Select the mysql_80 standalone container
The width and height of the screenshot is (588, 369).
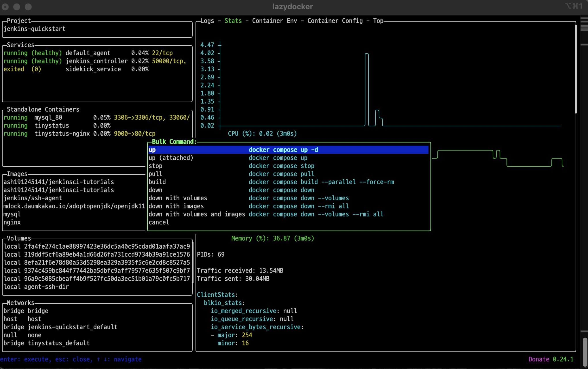click(48, 117)
